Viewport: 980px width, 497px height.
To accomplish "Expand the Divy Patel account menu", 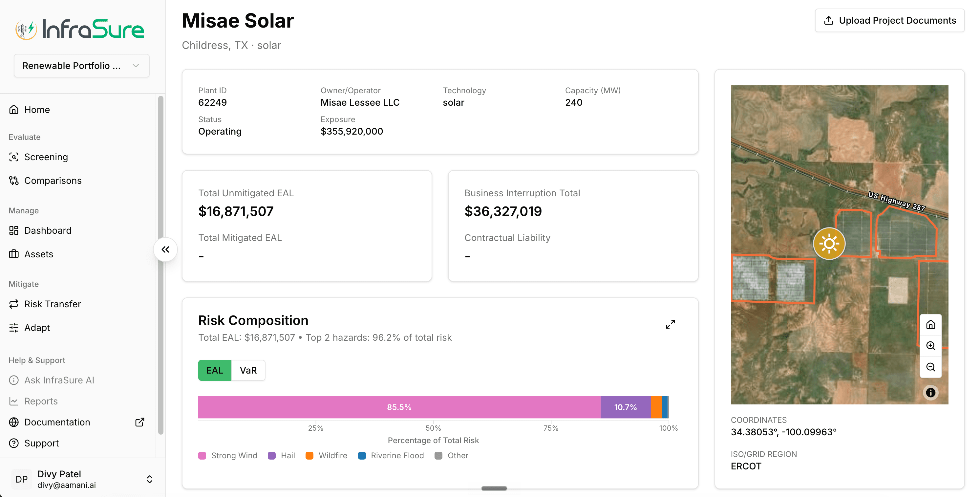I will tap(150, 479).
